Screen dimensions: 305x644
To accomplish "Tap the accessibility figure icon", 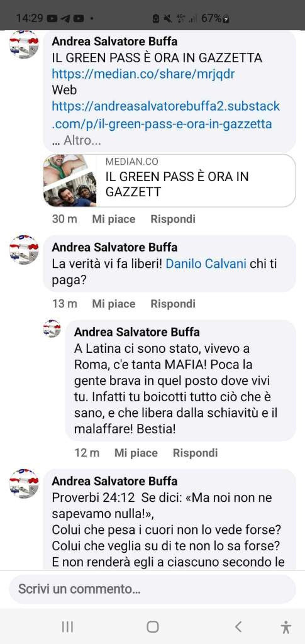I will 286,627.
